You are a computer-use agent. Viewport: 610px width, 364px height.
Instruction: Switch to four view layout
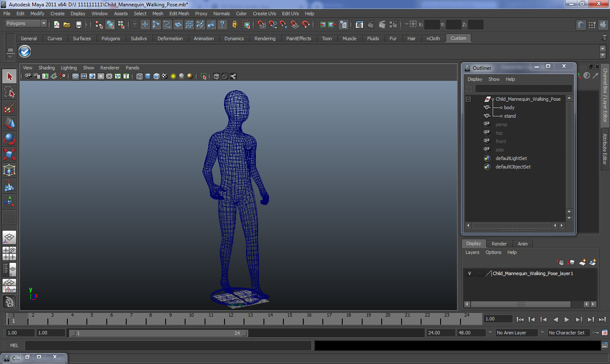pos(9,253)
